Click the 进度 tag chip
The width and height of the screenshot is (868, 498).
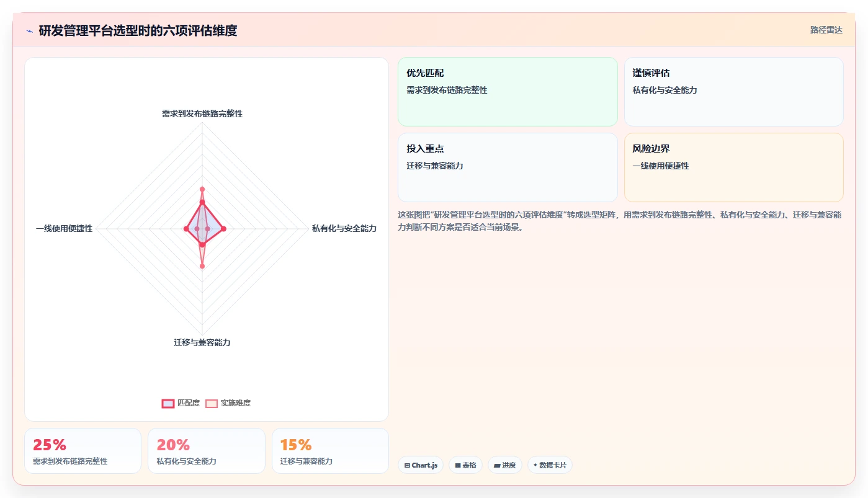coord(505,465)
